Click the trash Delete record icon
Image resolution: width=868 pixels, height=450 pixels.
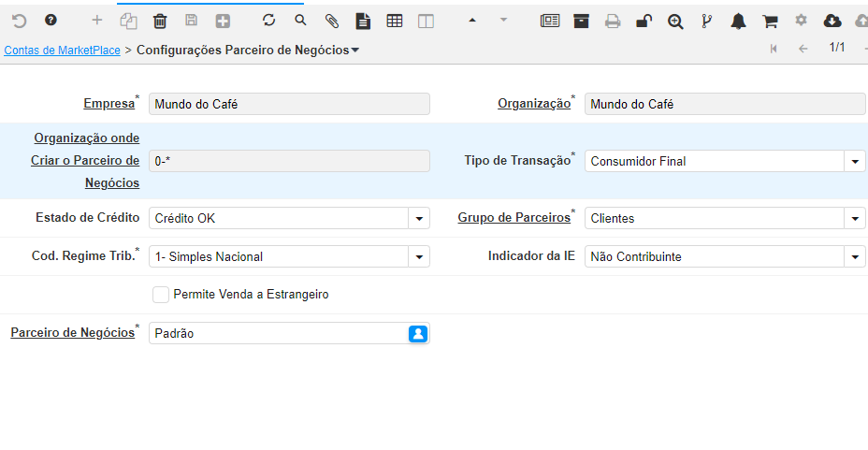pyautogui.click(x=160, y=21)
